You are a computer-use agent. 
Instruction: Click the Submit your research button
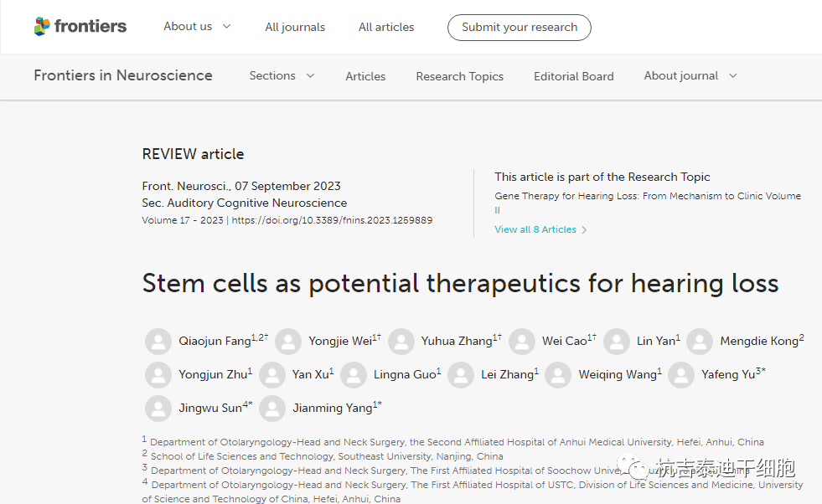point(519,28)
